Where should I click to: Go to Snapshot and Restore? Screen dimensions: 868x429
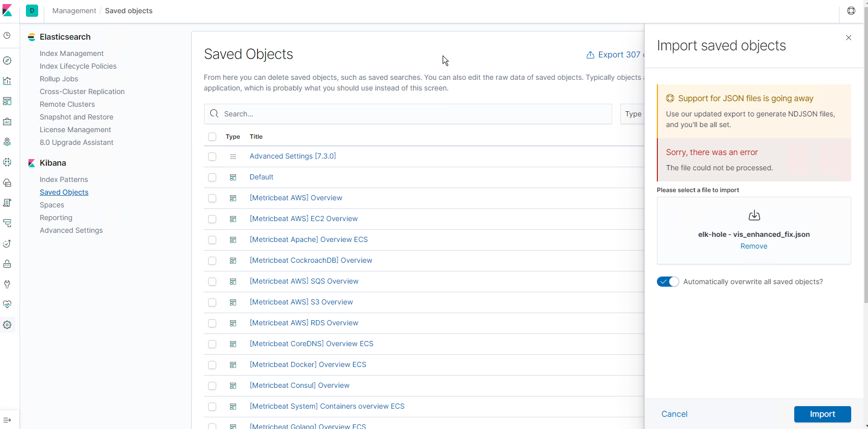(76, 117)
